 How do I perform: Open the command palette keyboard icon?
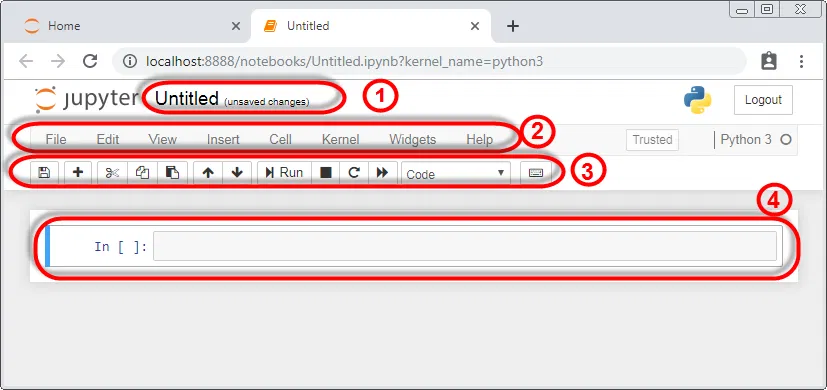click(x=536, y=173)
